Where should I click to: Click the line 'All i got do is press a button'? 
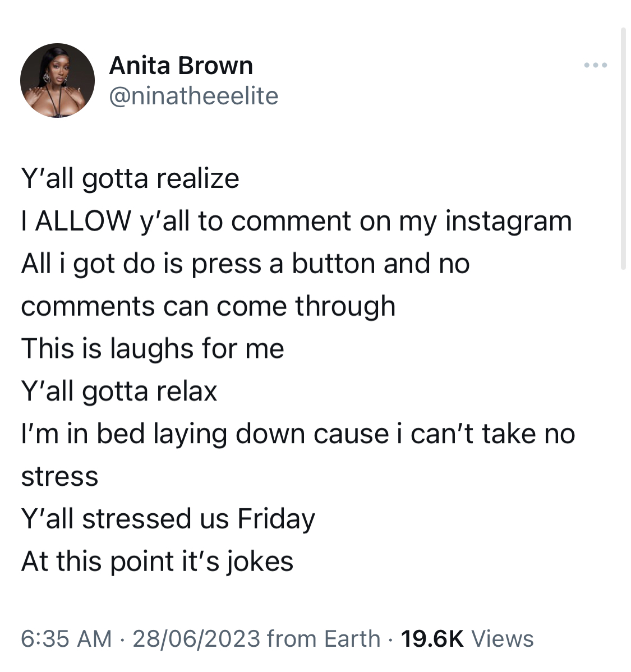[x=245, y=264]
